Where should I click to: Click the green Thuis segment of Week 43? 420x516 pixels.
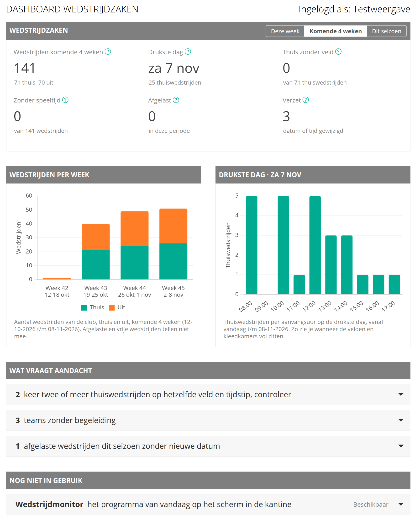(x=96, y=265)
